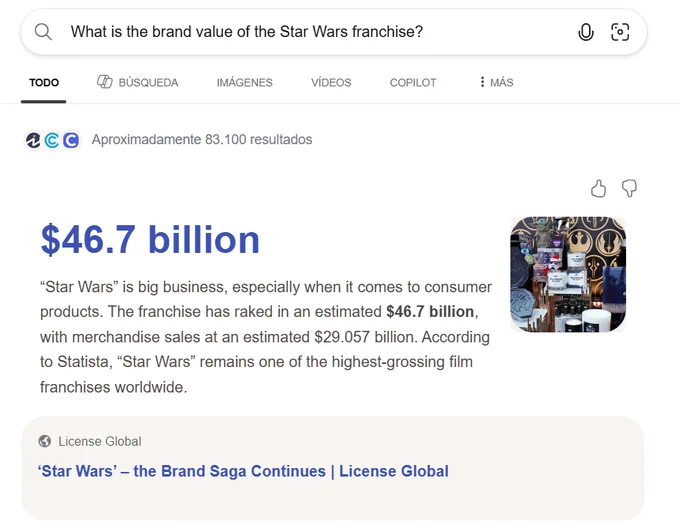Click the 'License Global' source label
The height and width of the screenshot is (529, 680).
[x=100, y=441]
